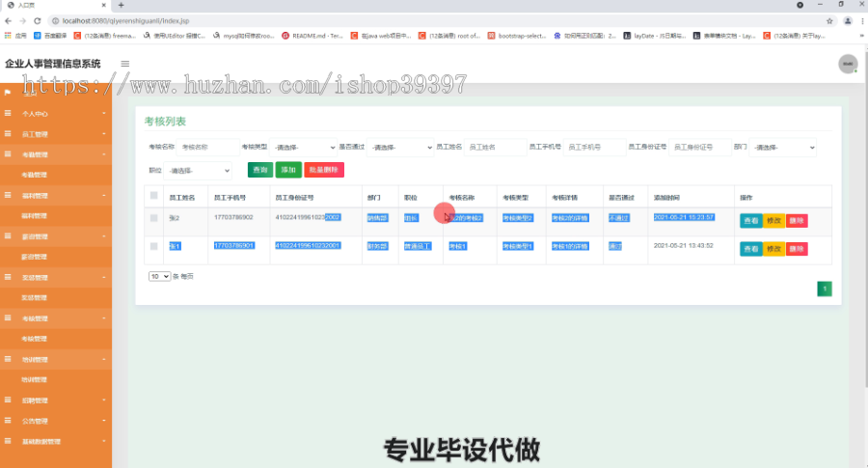Click phone number 17703786902 cell
This screenshot has width=868, height=468.
click(233, 217)
